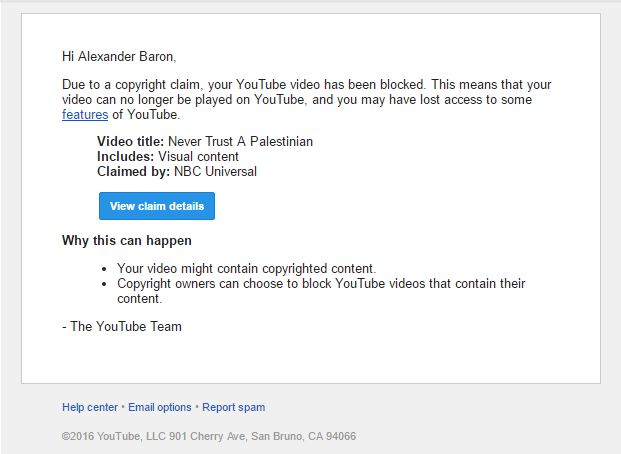Click the 'NBC Universal' claimant name

click(215, 172)
